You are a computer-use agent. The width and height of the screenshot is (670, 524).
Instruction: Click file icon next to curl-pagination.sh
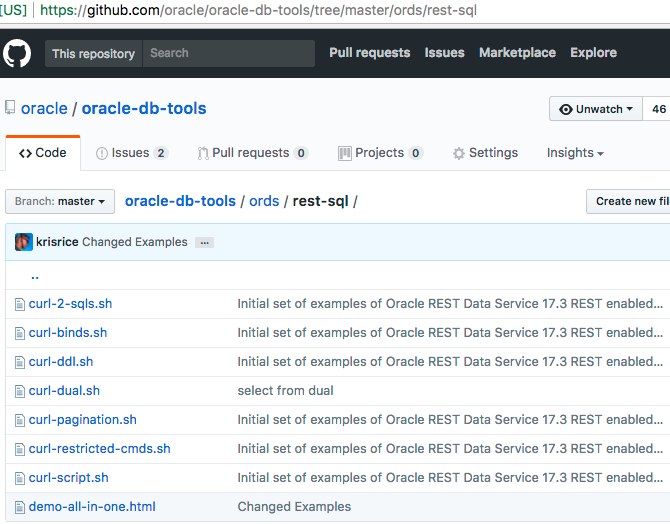pos(20,421)
